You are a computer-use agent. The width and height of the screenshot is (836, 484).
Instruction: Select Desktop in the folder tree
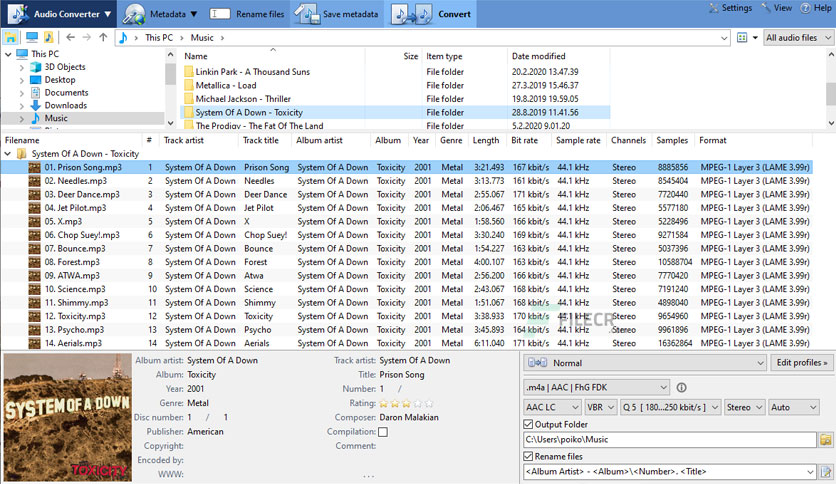[60, 79]
